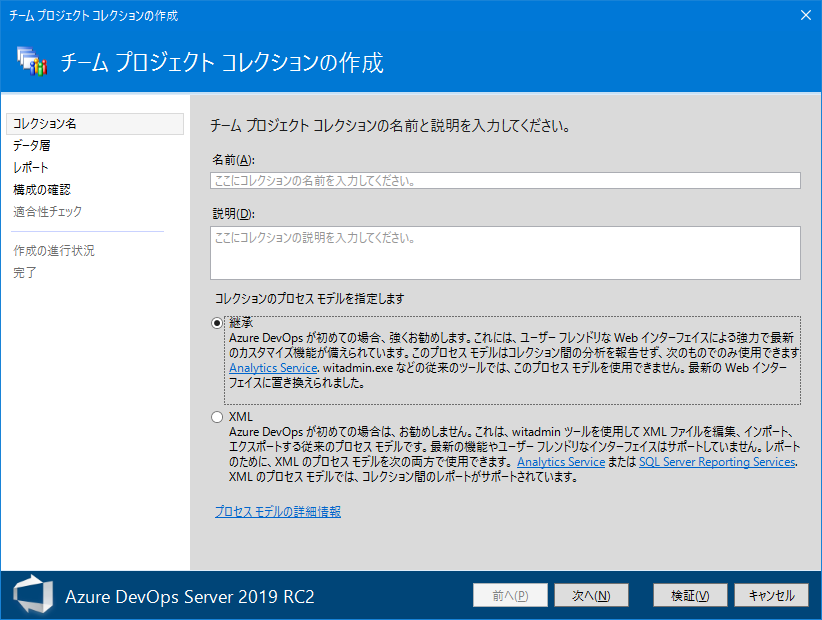Click the コレクションのプロセス モデルを指定します heading
The height and width of the screenshot is (620, 822).
click(x=309, y=299)
